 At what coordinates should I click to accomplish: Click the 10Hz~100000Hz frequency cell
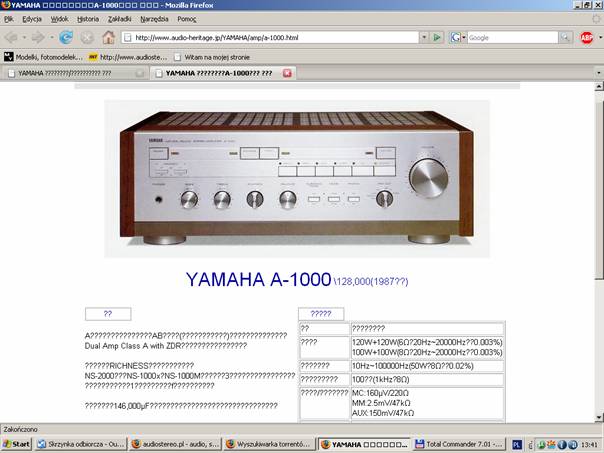click(428, 366)
